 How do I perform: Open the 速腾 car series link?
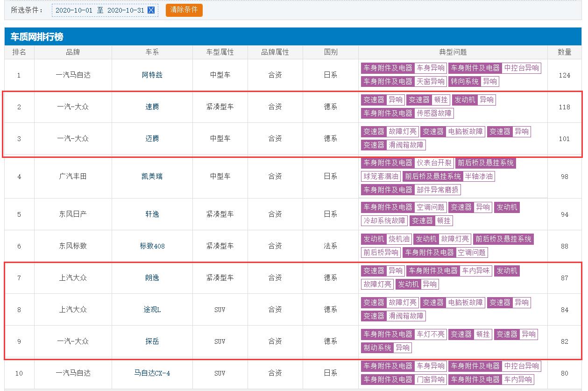[152, 107]
